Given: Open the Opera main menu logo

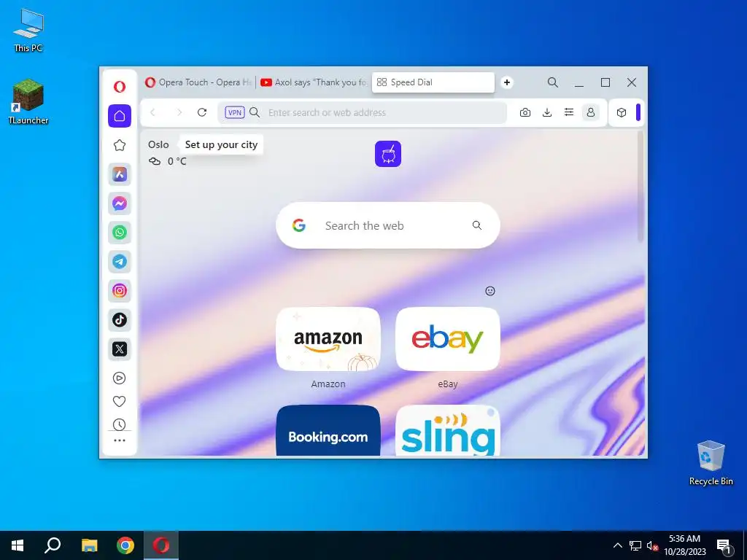Looking at the screenshot, I should pos(120,86).
